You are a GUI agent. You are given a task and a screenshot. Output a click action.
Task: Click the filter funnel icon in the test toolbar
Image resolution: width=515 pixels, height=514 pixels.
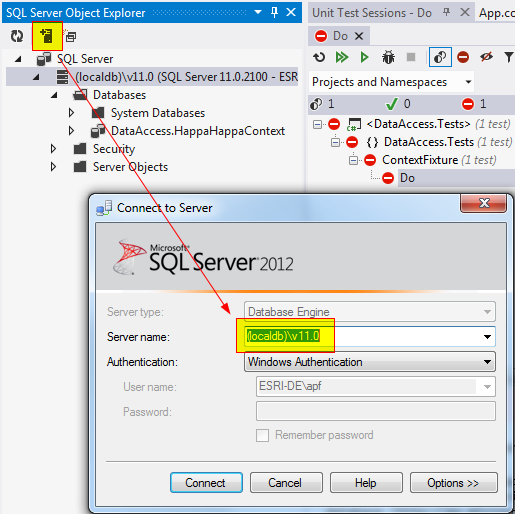click(509, 57)
